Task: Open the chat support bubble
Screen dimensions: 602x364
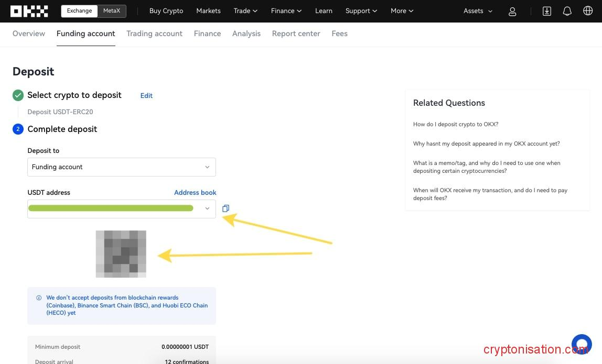Action: pyautogui.click(x=582, y=345)
